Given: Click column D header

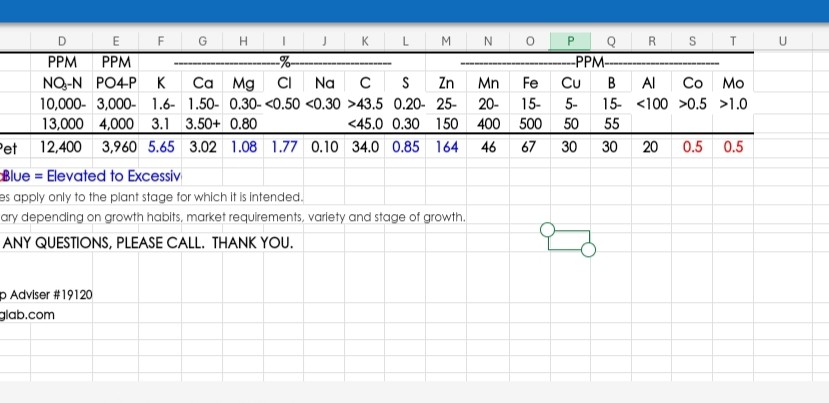Looking at the screenshot, I should point(63,41).
